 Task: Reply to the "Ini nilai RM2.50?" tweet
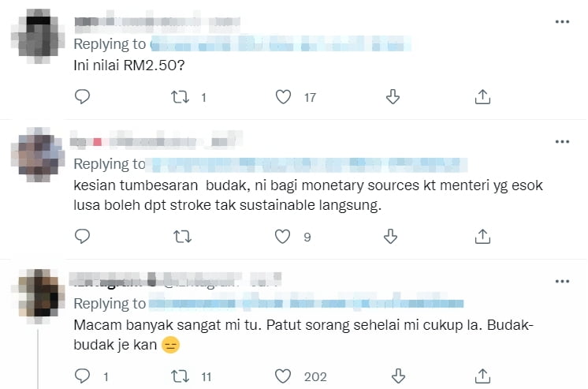[x=82, y=96]
